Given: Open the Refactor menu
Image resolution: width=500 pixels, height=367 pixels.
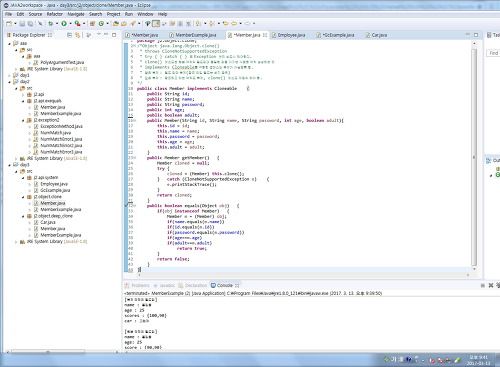Looking at the screenshot, I should click(x=54, y=14).
